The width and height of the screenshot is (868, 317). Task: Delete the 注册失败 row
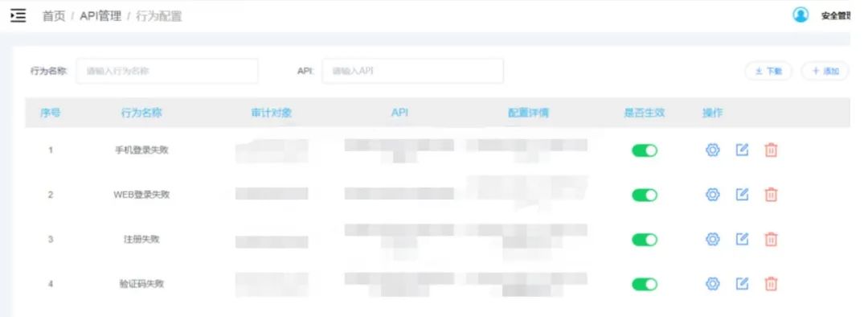pyautogui.click(x=771, y=239)
